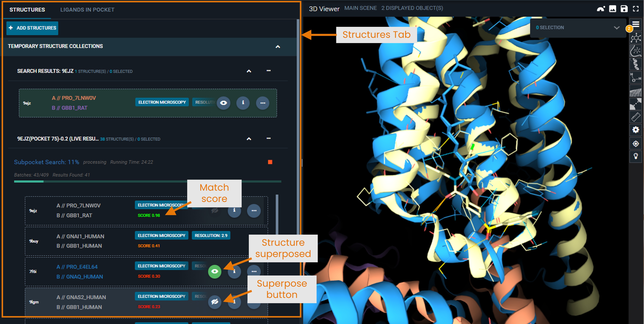Screen dimensions: 644x324
Task: Take a screenshot with the image icon
Action: [x=613, y=8]
